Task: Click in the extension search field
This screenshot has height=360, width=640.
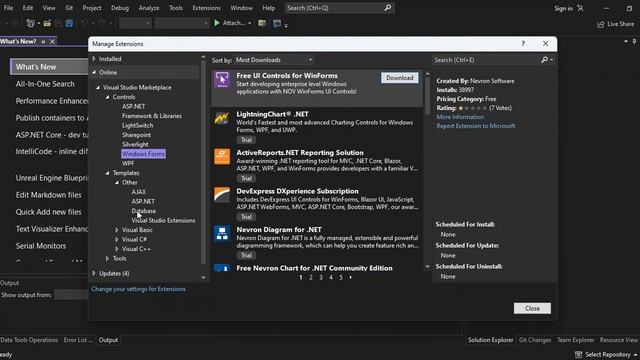Action: [x=486, y=60]
